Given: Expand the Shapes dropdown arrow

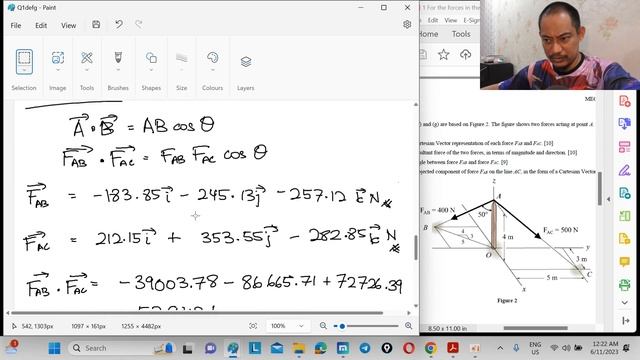Looking at the screenshot, I should tap(151, 70).
